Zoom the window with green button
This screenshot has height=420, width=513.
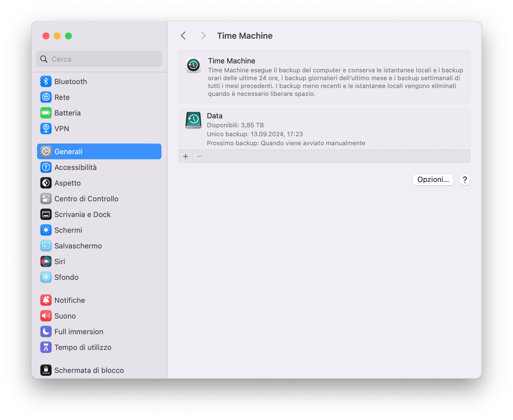tap(68, 36)
